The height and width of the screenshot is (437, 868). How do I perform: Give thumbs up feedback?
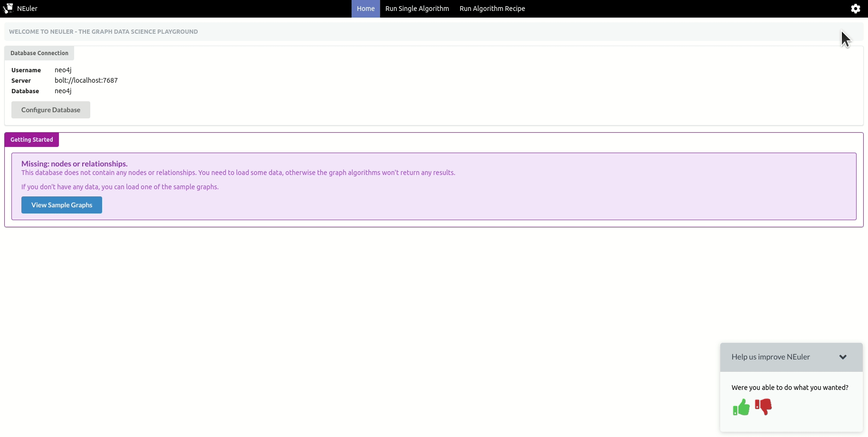click(741, 407)
